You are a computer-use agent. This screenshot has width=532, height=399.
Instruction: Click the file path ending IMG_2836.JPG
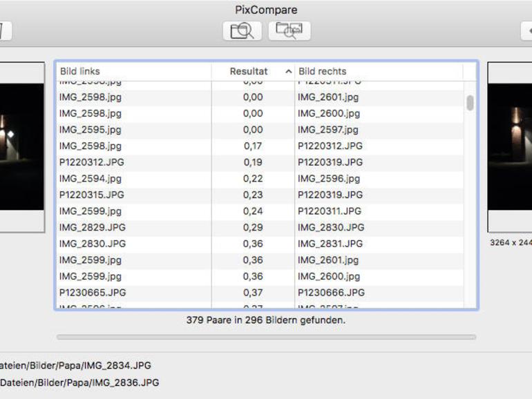point(79,382)
